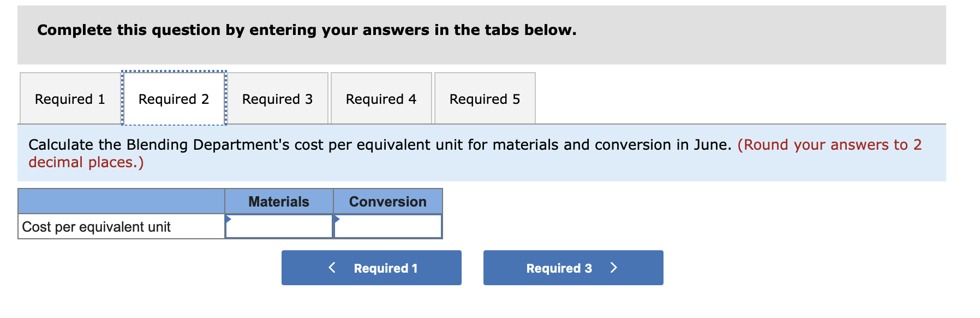Click the blue triangle marker in Conversion cell
The image size is (980, 318).
[337, 219]
